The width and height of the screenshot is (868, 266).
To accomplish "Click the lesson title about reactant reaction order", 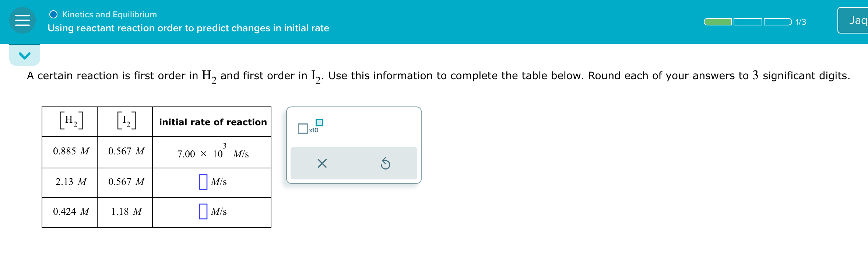I will pyautogui.click(x=188, y=28).
